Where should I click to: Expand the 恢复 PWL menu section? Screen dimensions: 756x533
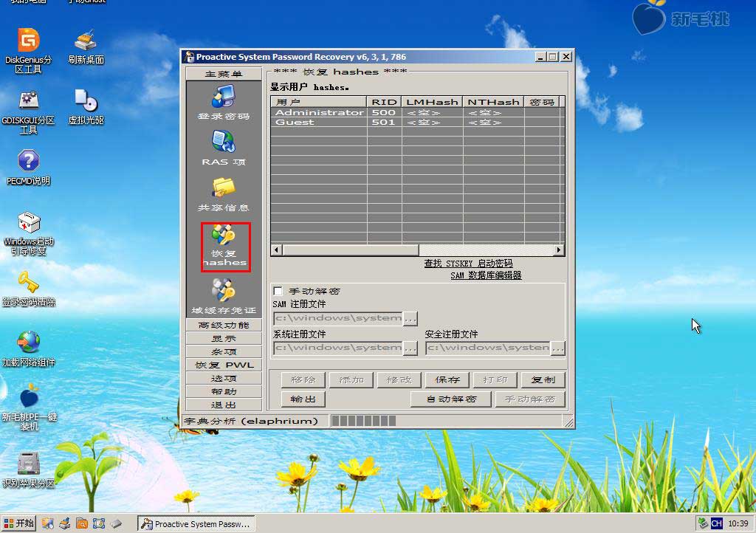pos(224,365)
